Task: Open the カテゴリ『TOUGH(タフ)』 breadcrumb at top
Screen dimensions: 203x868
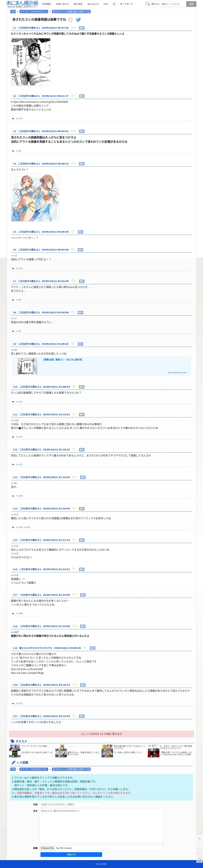Action: tap(34, 11)
